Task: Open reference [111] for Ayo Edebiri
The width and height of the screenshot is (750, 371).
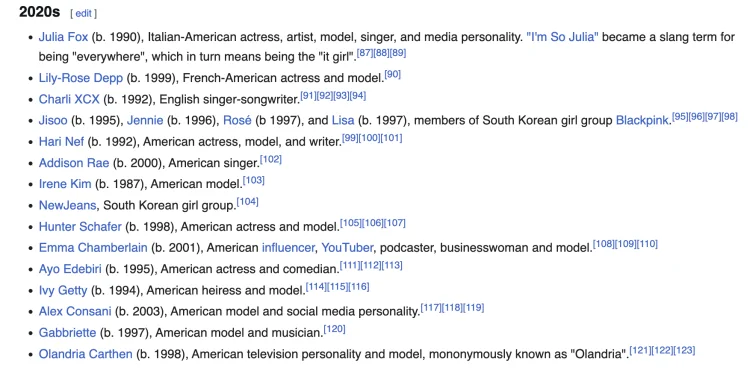Action: pyautogui.click(x=350, y=265)
